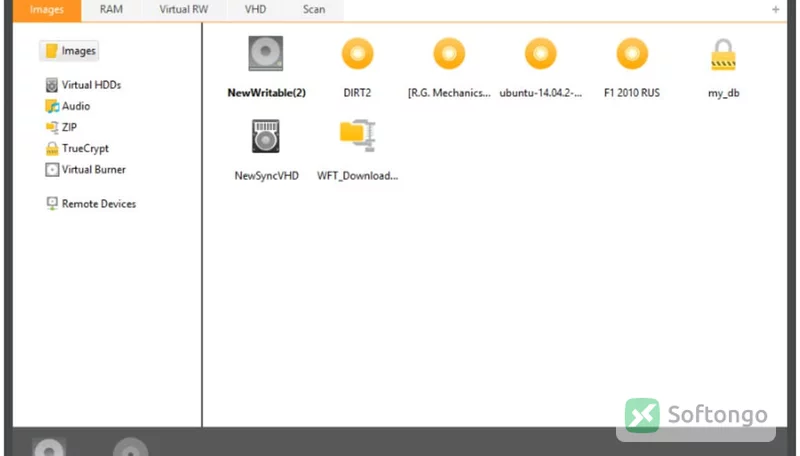
Task: Click the DIRT2 file name
Action: click(357, 93)
